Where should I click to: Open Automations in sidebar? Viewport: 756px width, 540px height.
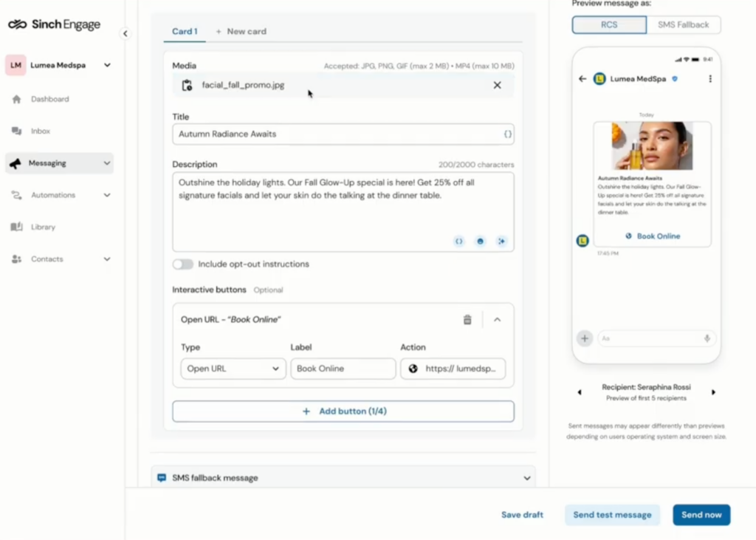pos(53,195)
